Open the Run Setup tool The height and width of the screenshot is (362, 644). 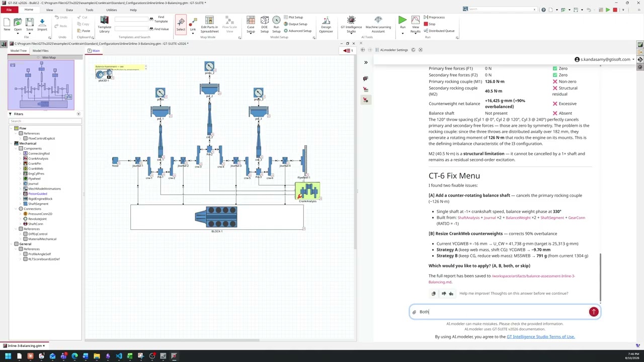tap(276, 25)
